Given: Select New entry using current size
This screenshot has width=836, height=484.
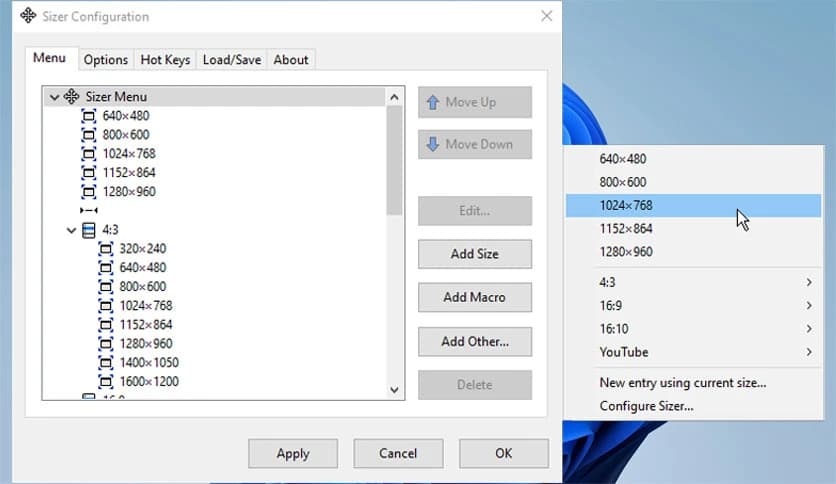Looking at the screenshot, I should click(693, 383).
